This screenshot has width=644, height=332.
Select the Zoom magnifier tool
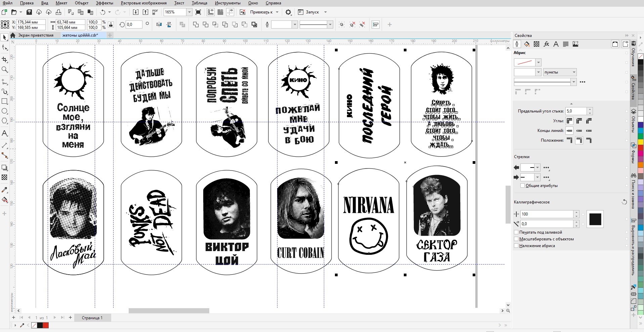(x=4, y=69)
